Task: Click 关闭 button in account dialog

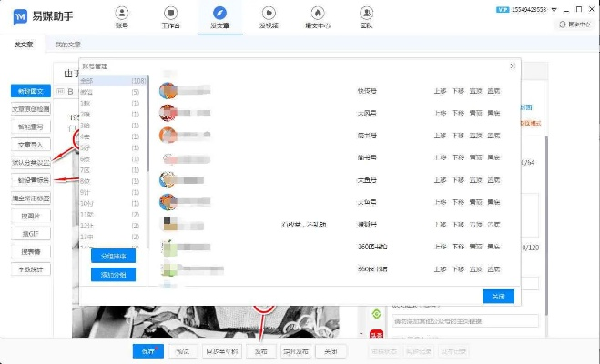Action: [498, 296]
